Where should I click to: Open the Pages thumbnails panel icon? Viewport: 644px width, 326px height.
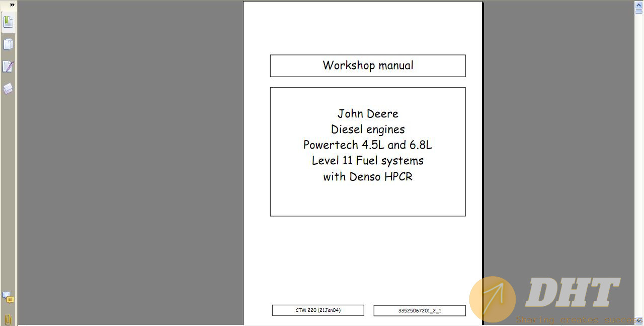pos(8,45)
